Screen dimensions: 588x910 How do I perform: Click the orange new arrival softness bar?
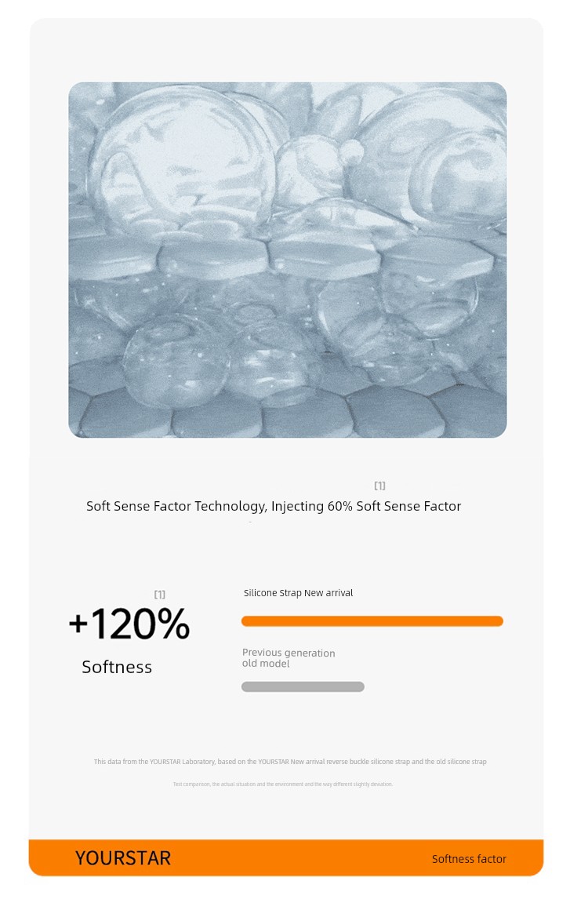[x=372, y=621]
